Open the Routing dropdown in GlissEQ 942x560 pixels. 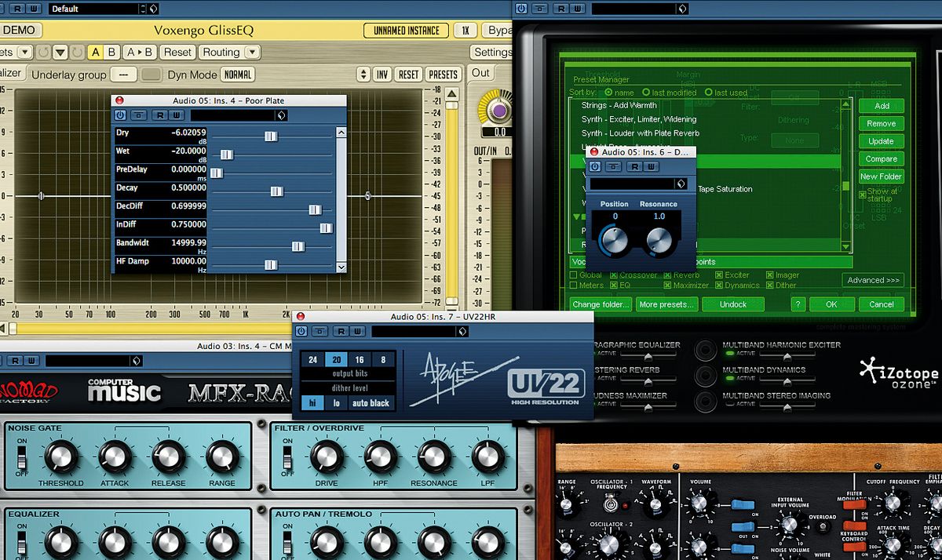[228, 51]
